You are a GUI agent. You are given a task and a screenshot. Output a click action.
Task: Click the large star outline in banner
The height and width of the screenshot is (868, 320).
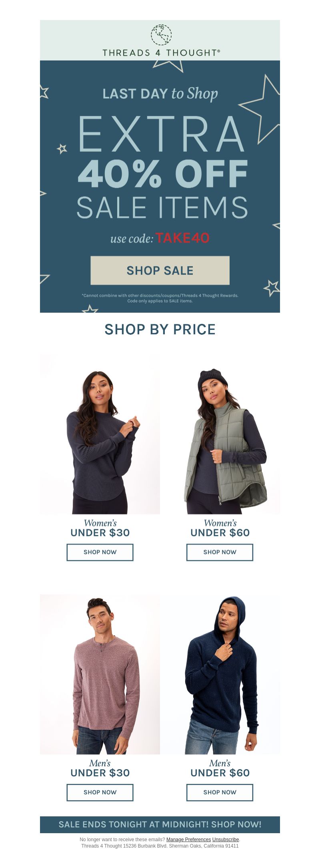(261, 109)
